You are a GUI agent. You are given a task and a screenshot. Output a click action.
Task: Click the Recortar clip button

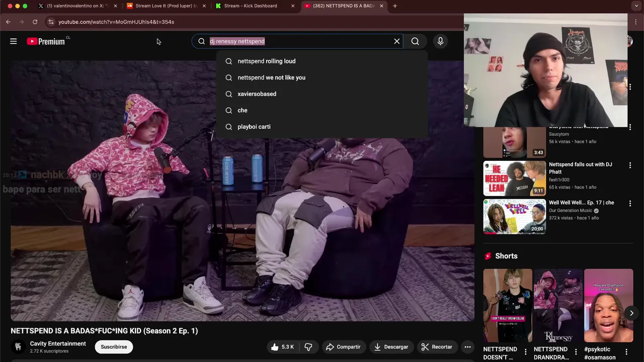(x=437, y=347)
